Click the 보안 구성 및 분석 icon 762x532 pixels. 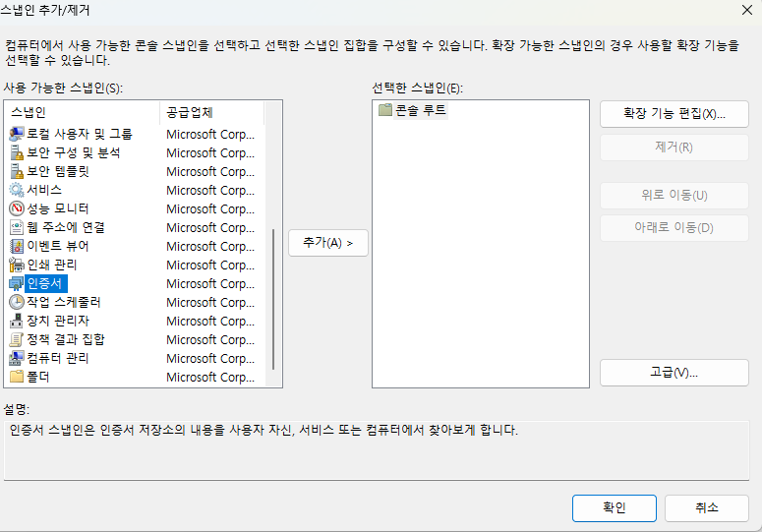17,152
